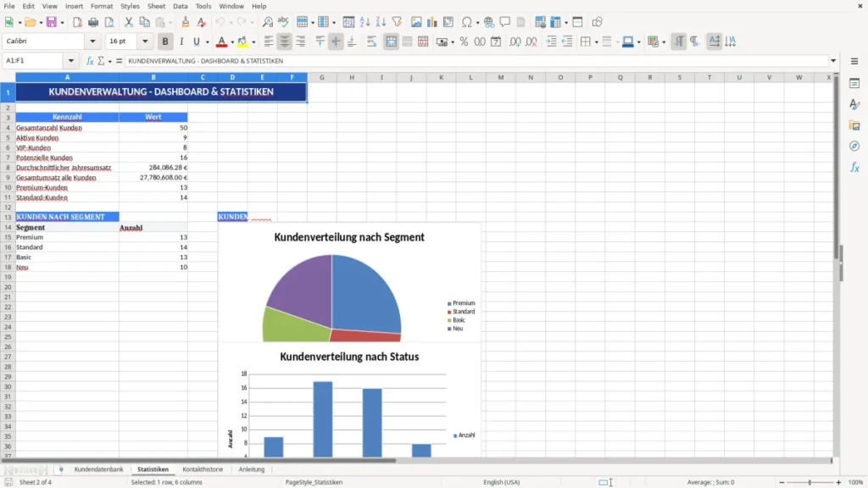Viewport: 868px width, 488px height.
Task: Click the zoom slider in status bar
Action: pos(810,482)
